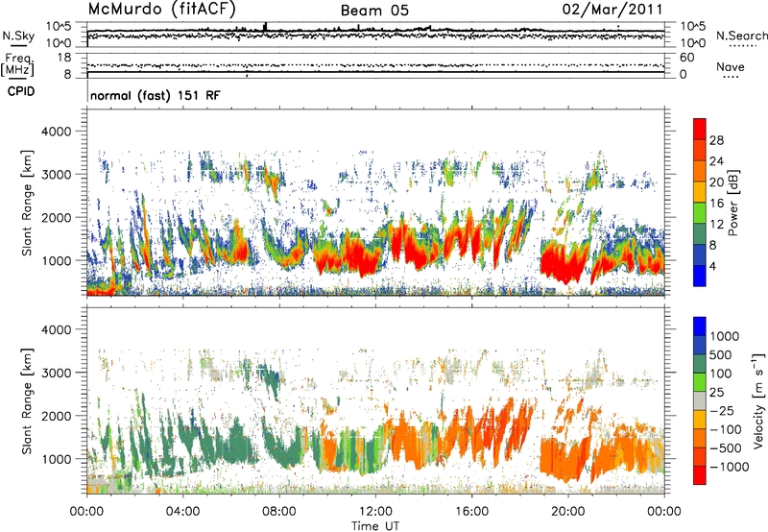Click the gray band of the velocity colorbar
The height and width of the screenshot is (532, 768).
tap(700, 400)
